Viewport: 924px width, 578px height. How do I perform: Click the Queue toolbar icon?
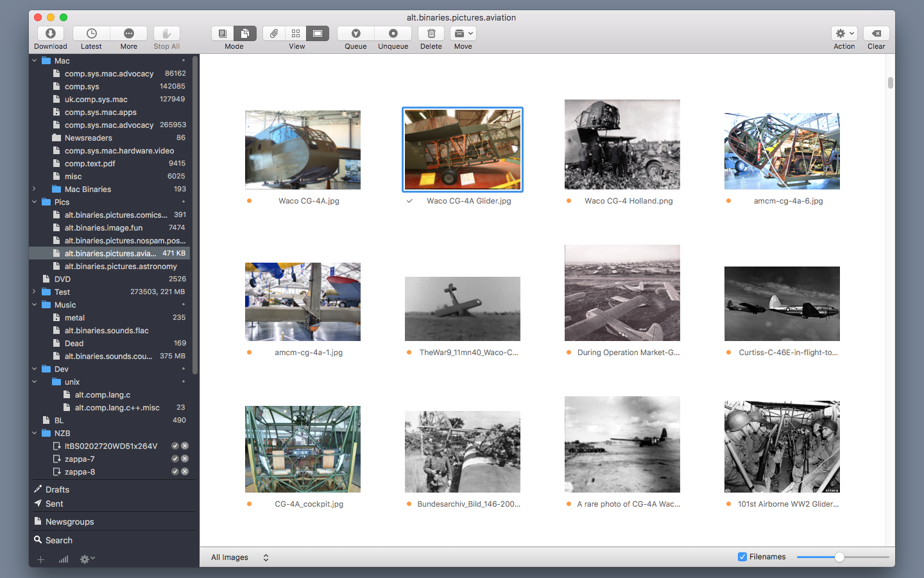(x=355, y=33)
